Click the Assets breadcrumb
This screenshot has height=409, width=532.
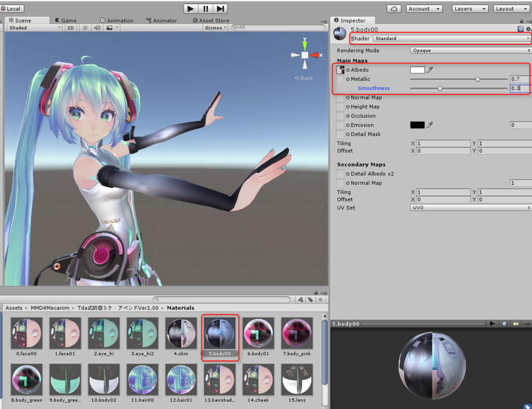14,308
